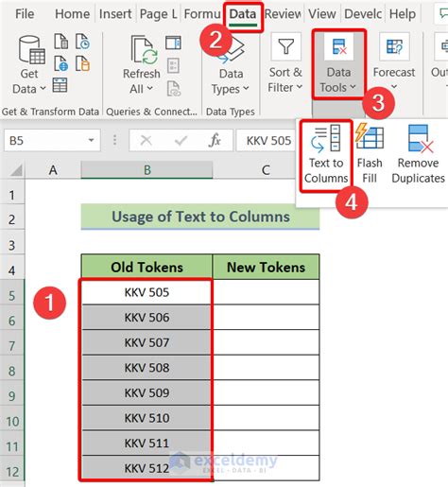Viewport: 448px width, 487px height.
Task: Select column C header
Action: [266, 170]
